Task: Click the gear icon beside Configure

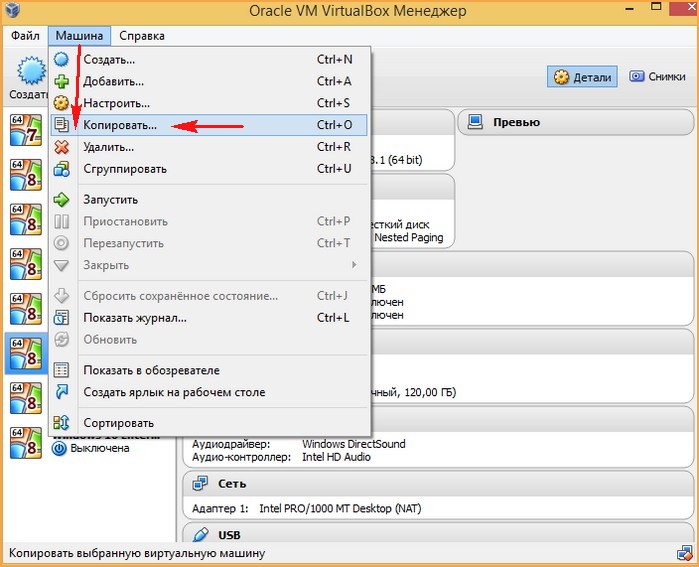Action: 62,103
